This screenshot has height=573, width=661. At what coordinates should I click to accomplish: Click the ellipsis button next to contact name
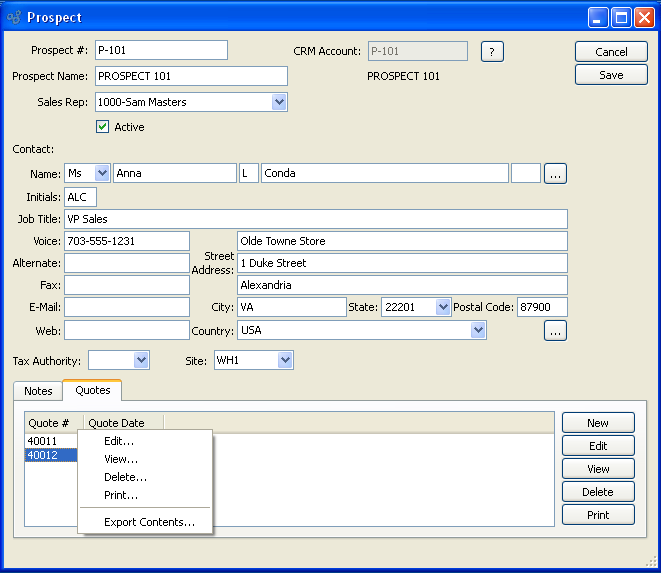(556, 174)
